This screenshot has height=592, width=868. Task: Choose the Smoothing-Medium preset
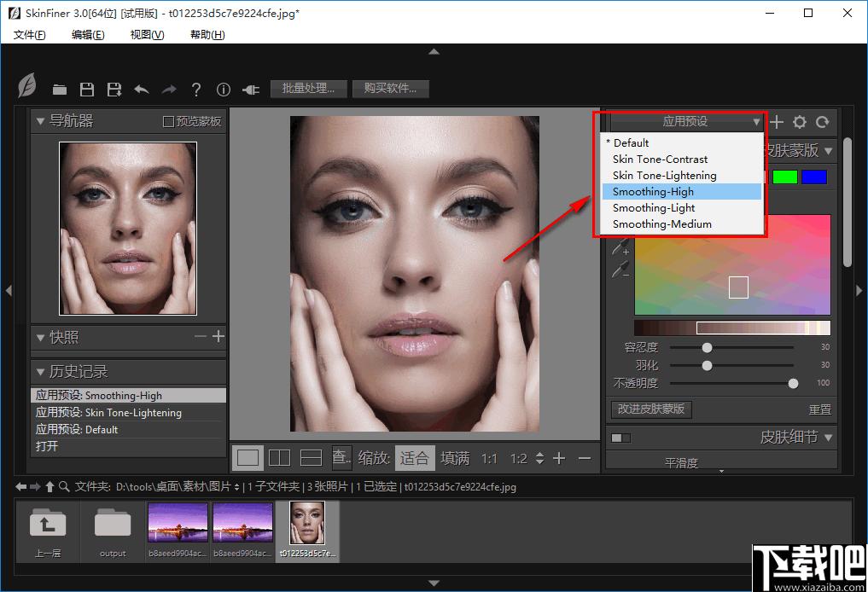681,224
